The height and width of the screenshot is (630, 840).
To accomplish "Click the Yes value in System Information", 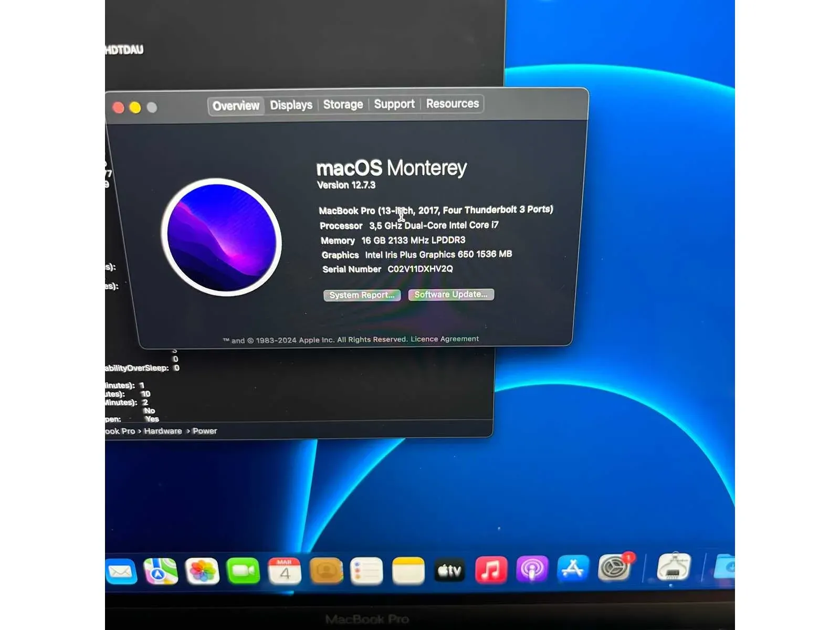I will pyautogui.click(x=152, y=419).
